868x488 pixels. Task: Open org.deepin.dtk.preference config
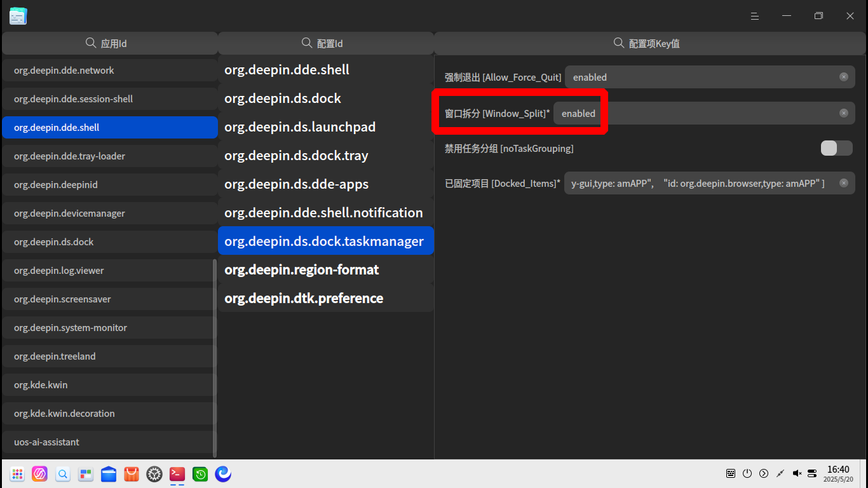click(325, 298)
